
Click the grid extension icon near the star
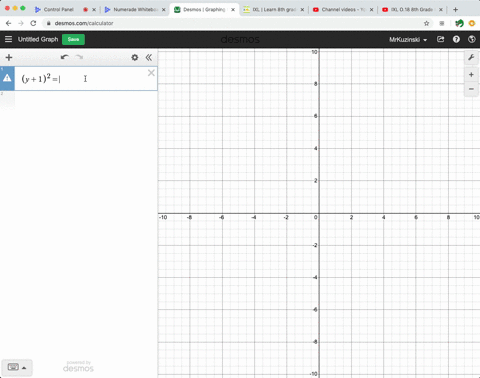point(442,23)
